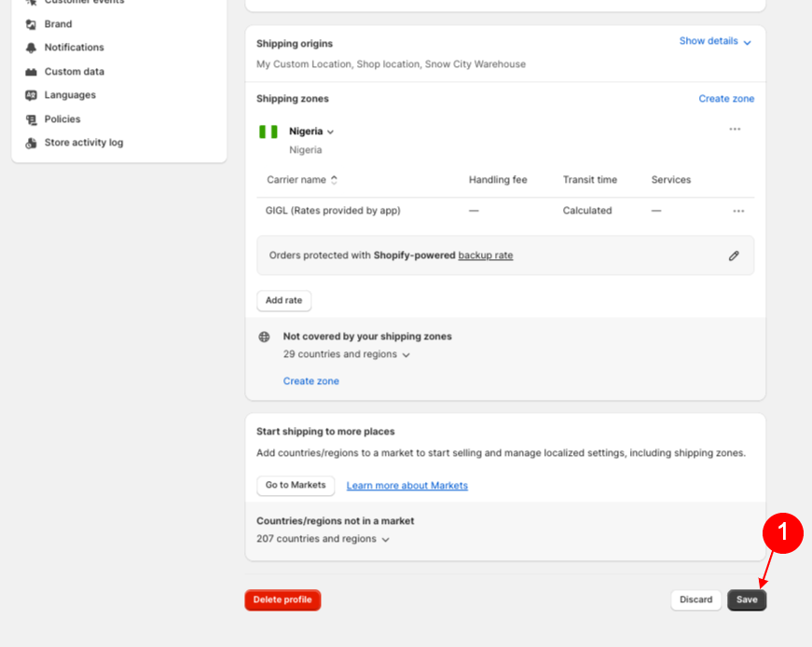Click the Brand icon in the sidebar
The image size is (812, 647).
click(x=31, y=24)
